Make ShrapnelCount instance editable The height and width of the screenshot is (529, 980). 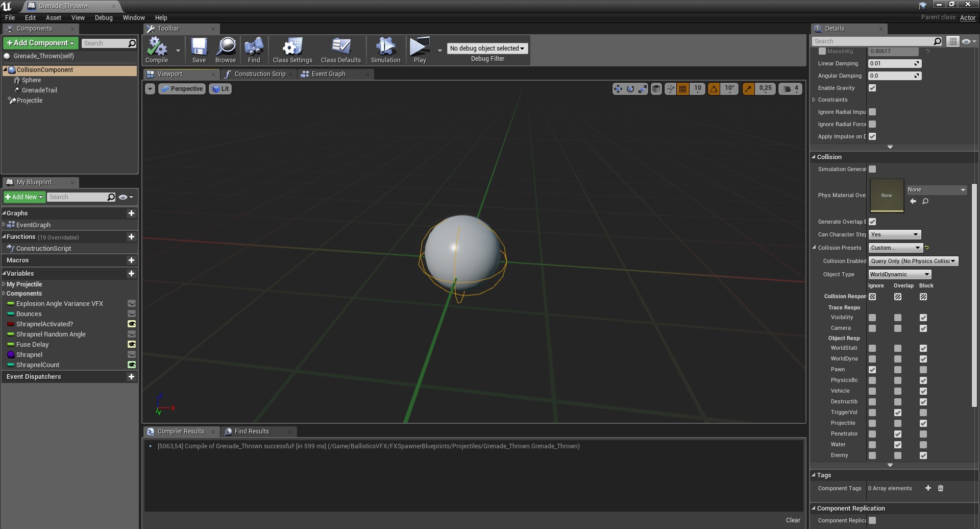tap(132, 365)
